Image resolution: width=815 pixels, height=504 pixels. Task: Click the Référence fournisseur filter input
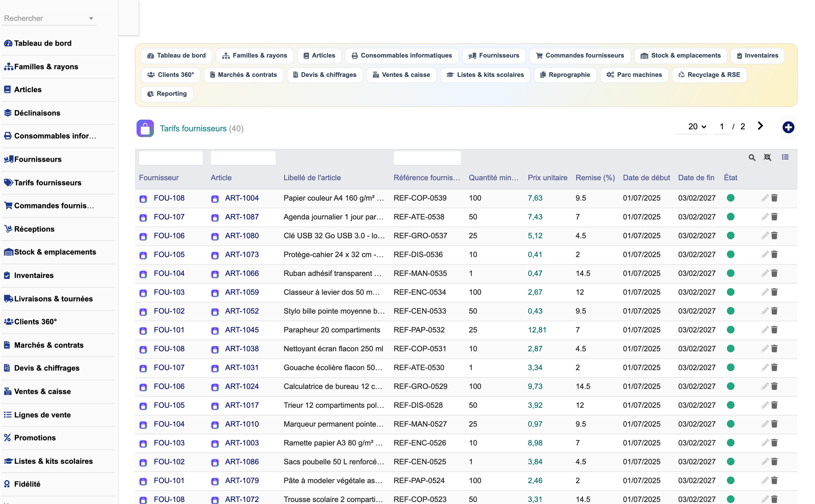[x=427, y=158]
